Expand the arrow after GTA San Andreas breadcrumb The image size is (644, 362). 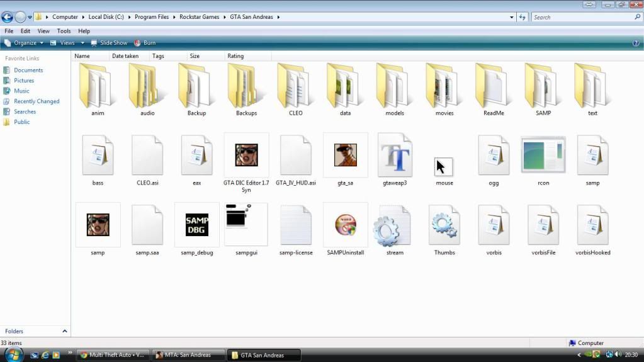pos(278,17)
